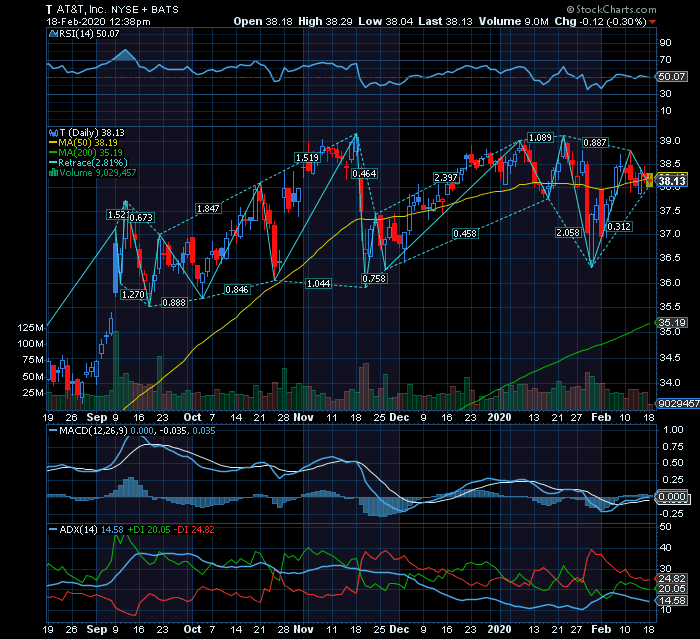This screenshot has height=639, width=700.
Task: Click the Nov label on the bottom date axis
Action: coord(304,629)
